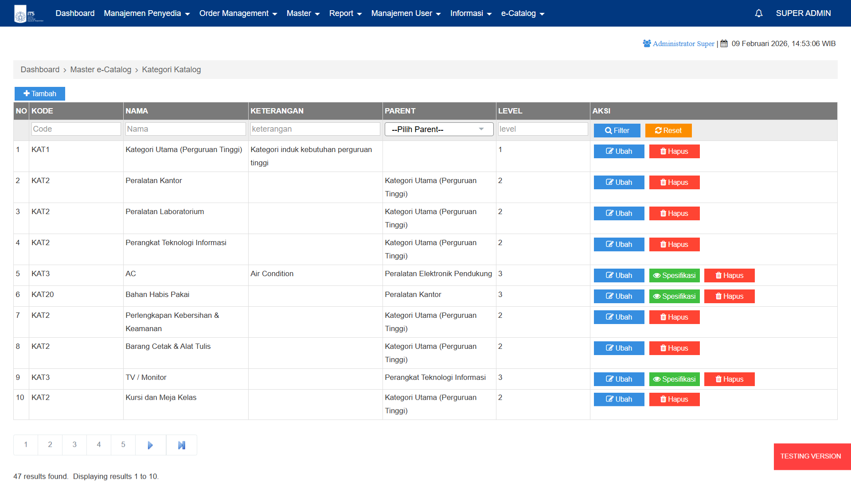The height and width of the screenshot is (504, 851).
Task: Click the notification bell icon
Action: (x=758, y=13)
